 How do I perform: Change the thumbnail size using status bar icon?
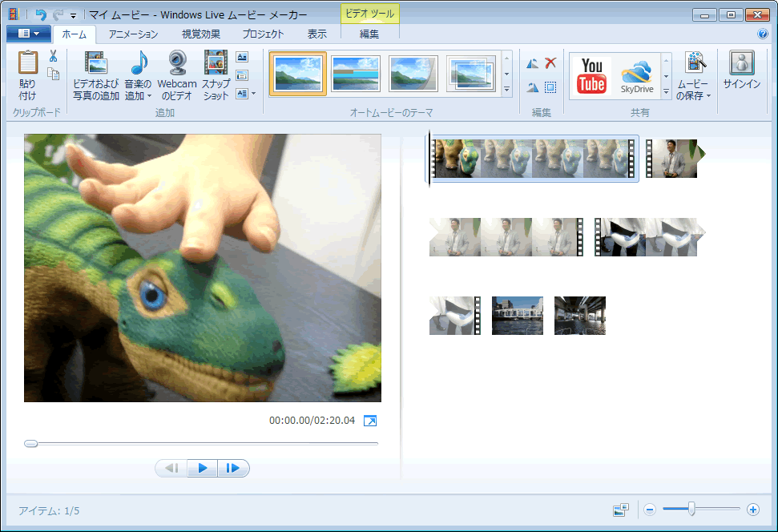click(620, 510)
